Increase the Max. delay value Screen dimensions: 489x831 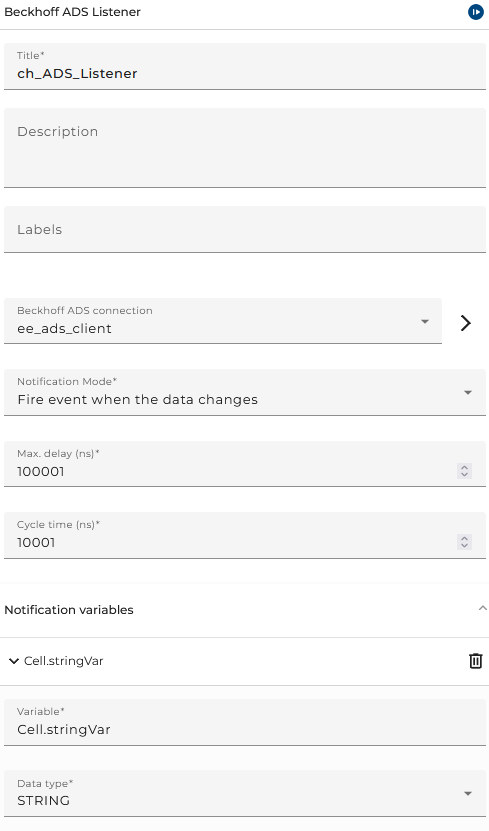point(464,467)
